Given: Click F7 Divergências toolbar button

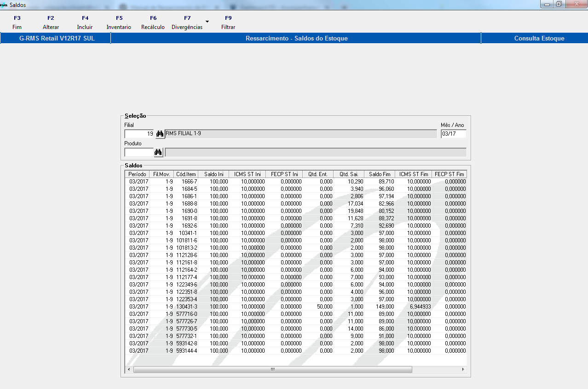Looking at the screenshot, I should click(187, 23).
